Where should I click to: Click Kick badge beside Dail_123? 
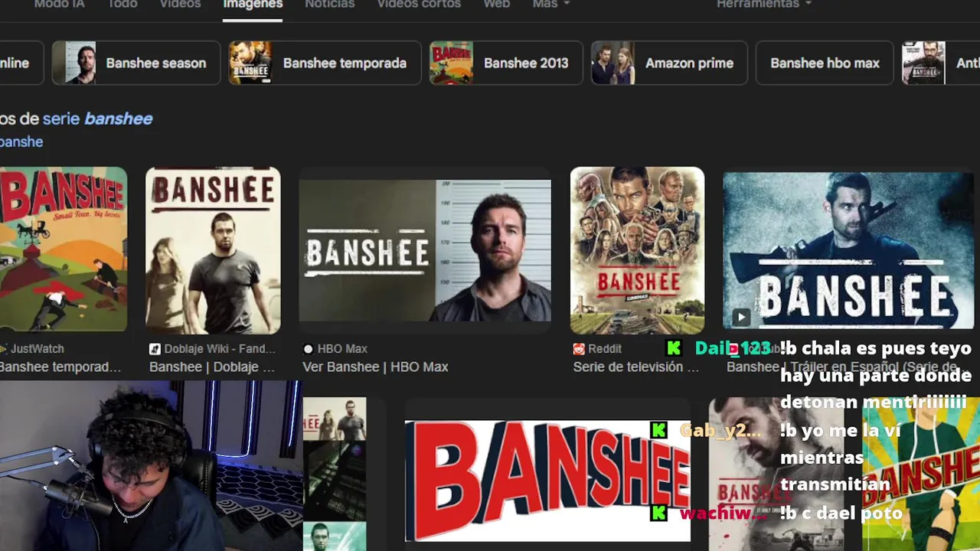674,348
